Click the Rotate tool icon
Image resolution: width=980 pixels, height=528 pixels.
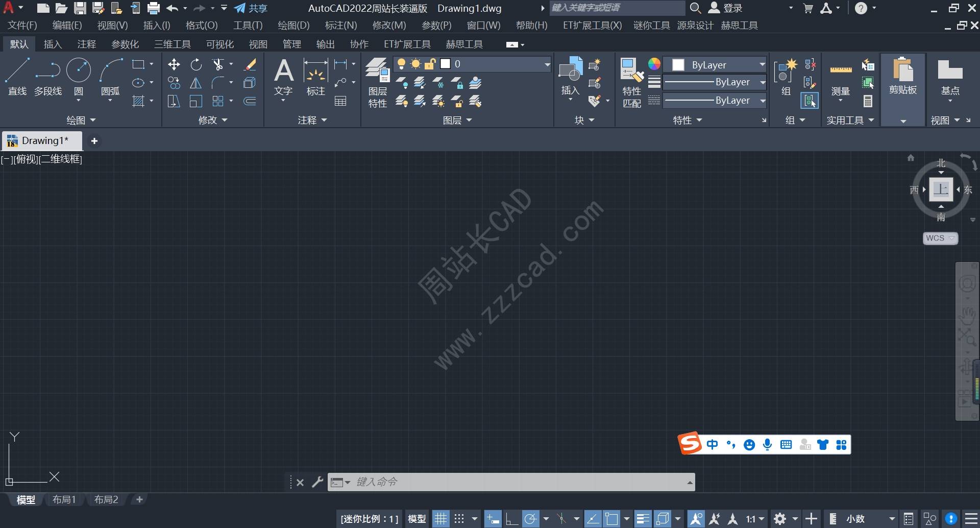196,64
